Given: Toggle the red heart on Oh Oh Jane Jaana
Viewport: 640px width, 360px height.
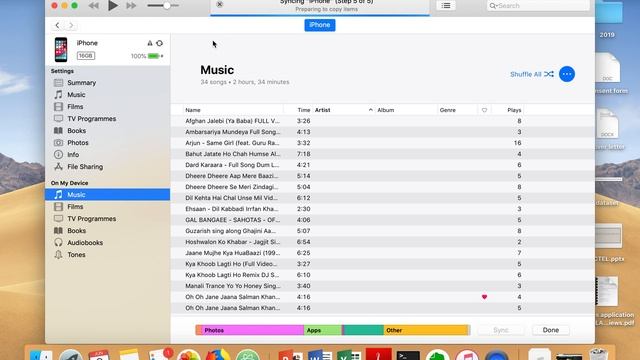Looking at the screenshot, I should 484,297.
